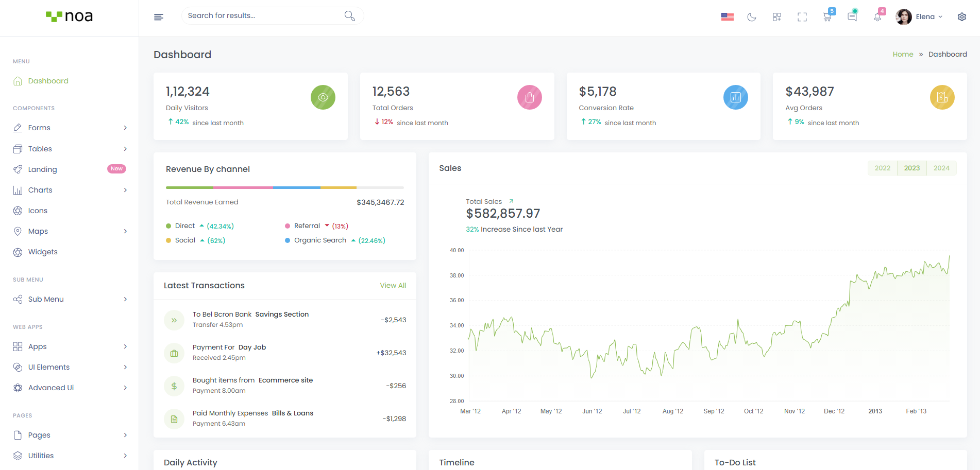
Task: Click the Savings Section transaction link
Action: pyautogui.click(x=282, y=314)
